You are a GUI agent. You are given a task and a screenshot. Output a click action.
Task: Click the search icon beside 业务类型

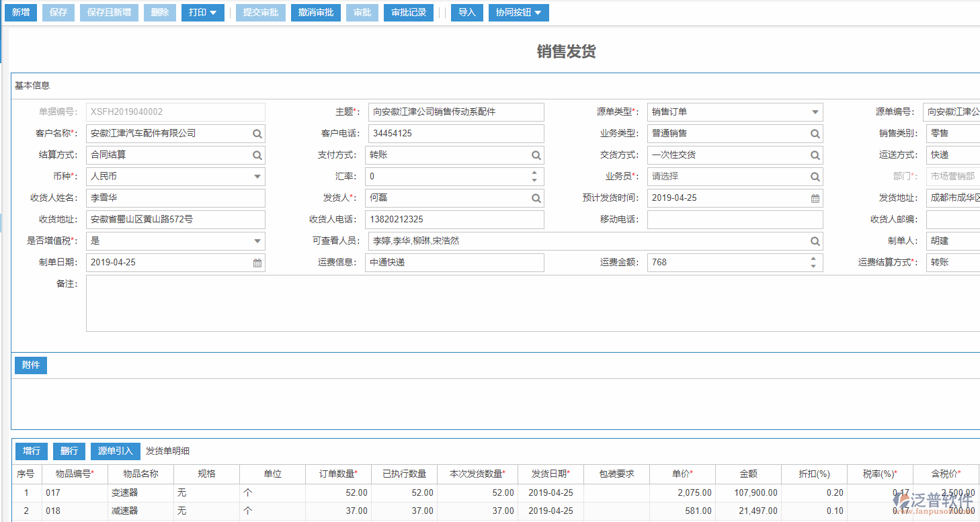pyautogui.click(x=814, y=133)
